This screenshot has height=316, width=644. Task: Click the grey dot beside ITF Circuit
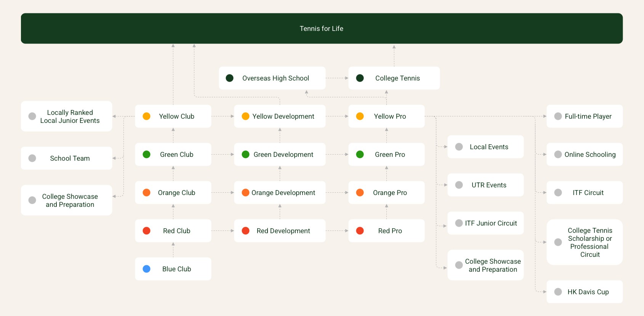pos(558,192)
